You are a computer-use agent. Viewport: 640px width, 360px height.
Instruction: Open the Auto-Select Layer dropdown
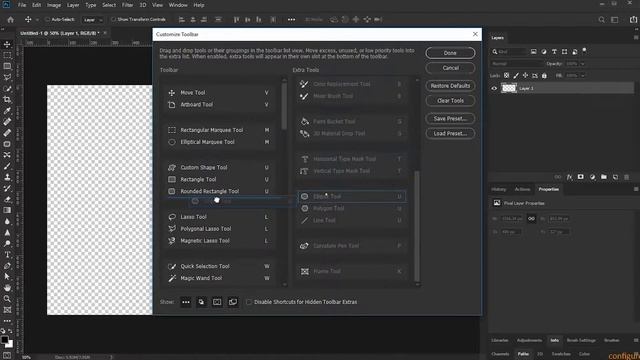point(92,20)
